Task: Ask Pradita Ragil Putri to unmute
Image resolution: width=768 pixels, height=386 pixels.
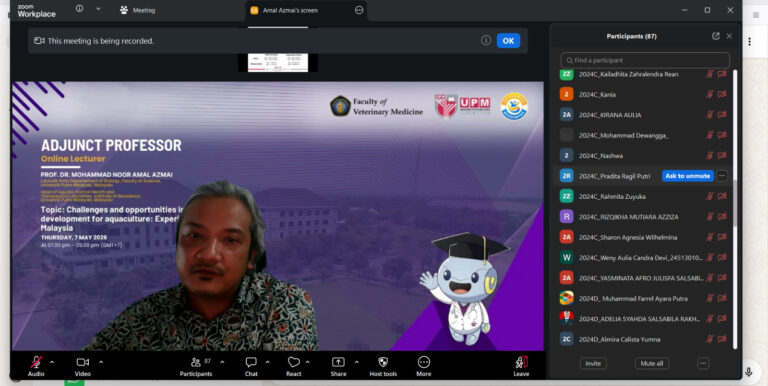Action: pos(688,176)
